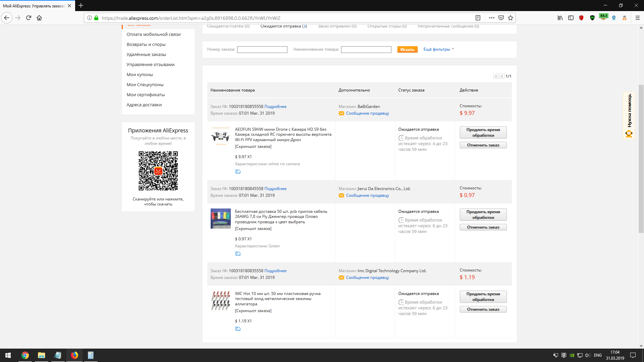Extend processing time for the $1.19 IMC order
This screenshot has height=362, width=644.
click(483, 297)
